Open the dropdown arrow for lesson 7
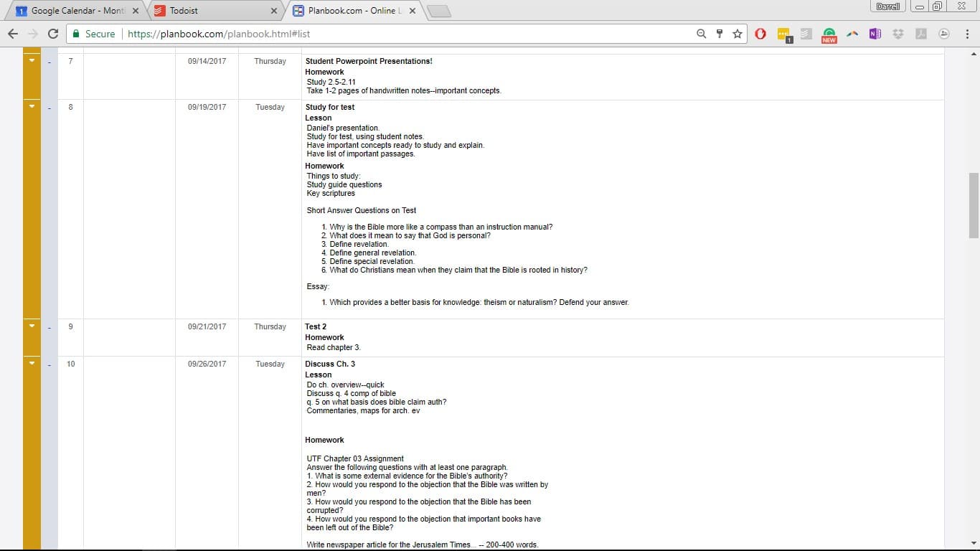 click(32, 61)
